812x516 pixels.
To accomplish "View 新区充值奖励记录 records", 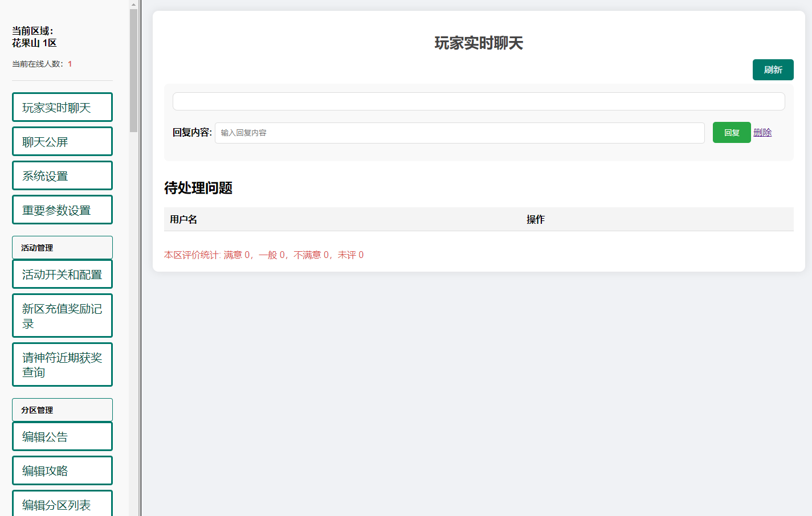I will pos(62,316).
